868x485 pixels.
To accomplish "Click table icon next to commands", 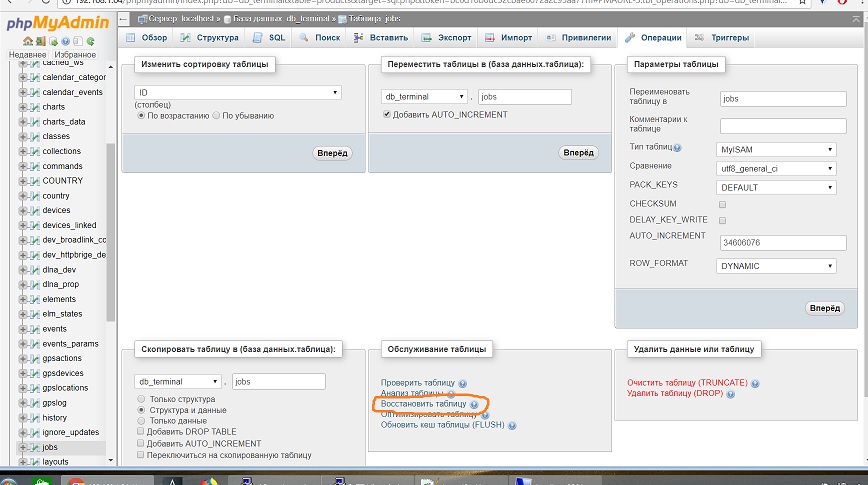I will point(35,166).
